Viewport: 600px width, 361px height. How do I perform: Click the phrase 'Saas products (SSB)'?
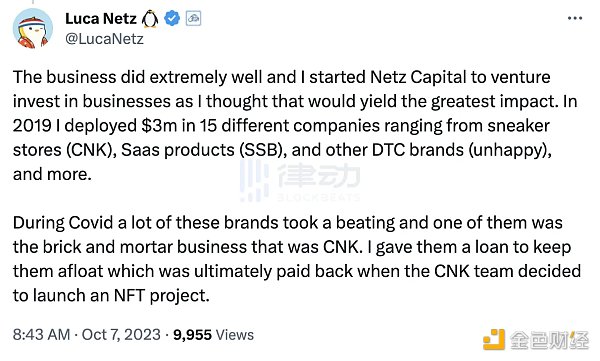point(204,150)
